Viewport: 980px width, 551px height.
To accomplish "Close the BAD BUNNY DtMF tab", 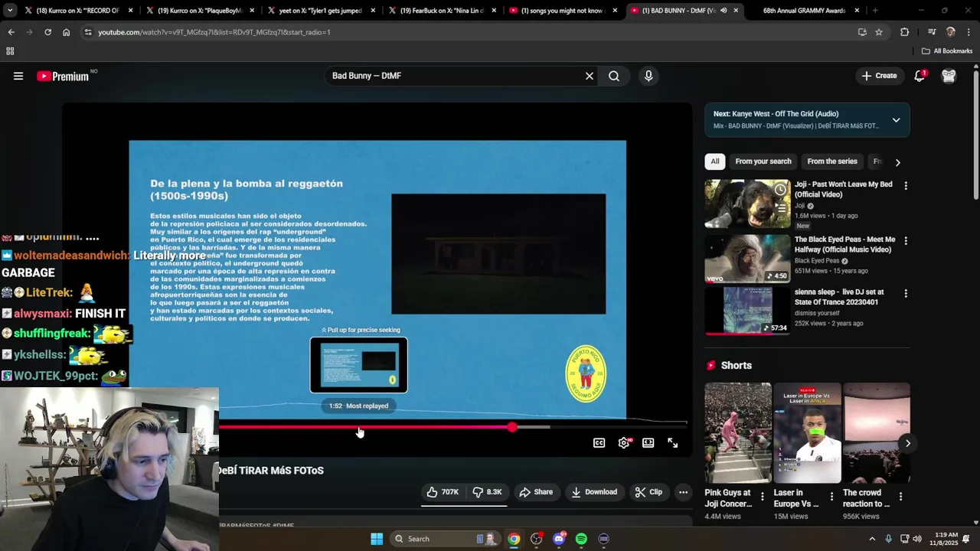I will point(736,11).
